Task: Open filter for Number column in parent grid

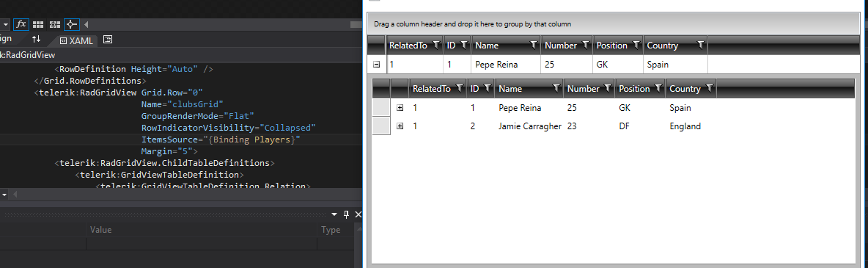Action: coord(586,45)
